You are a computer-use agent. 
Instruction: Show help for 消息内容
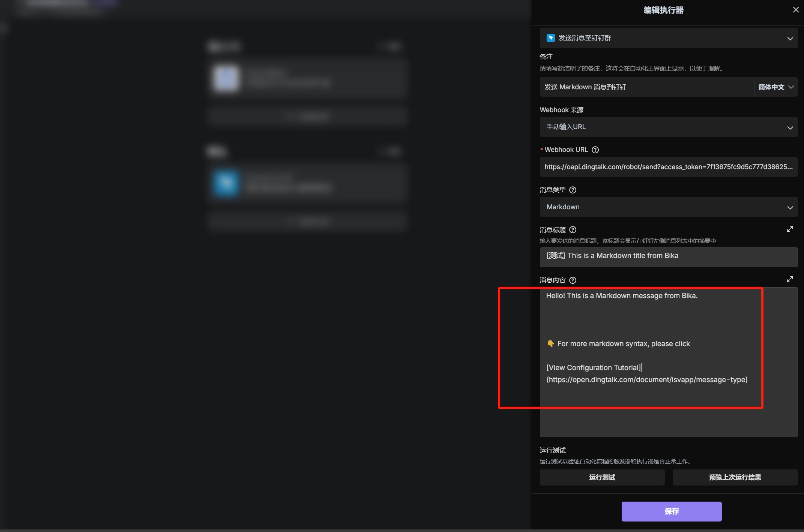(573, 280)
